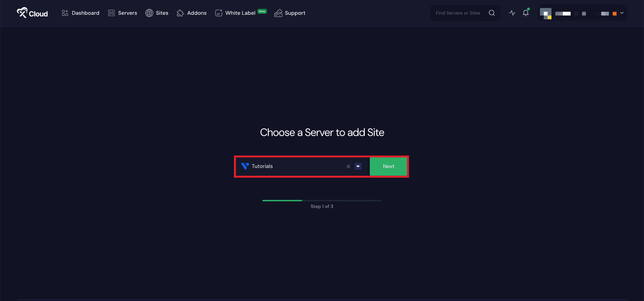Click the Tutorials server select field
Viewport: 644px width, 301px height.
tap(296, 167)
